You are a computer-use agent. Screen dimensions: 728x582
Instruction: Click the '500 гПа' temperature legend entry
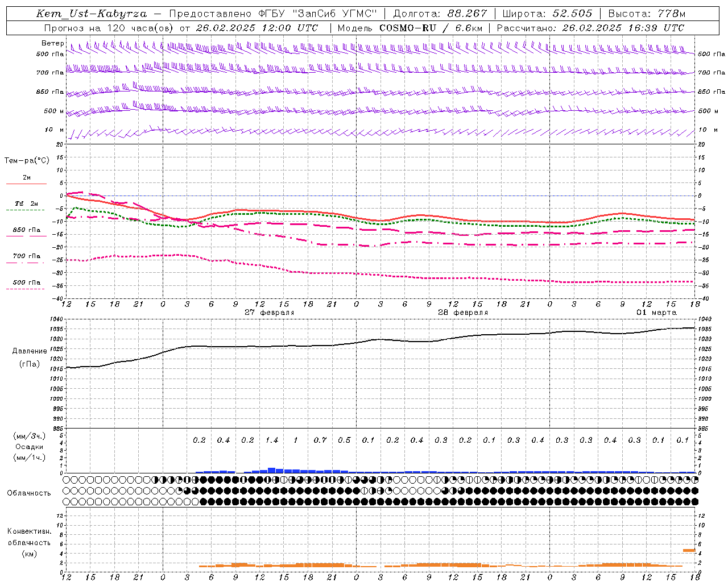pos(27,282)
